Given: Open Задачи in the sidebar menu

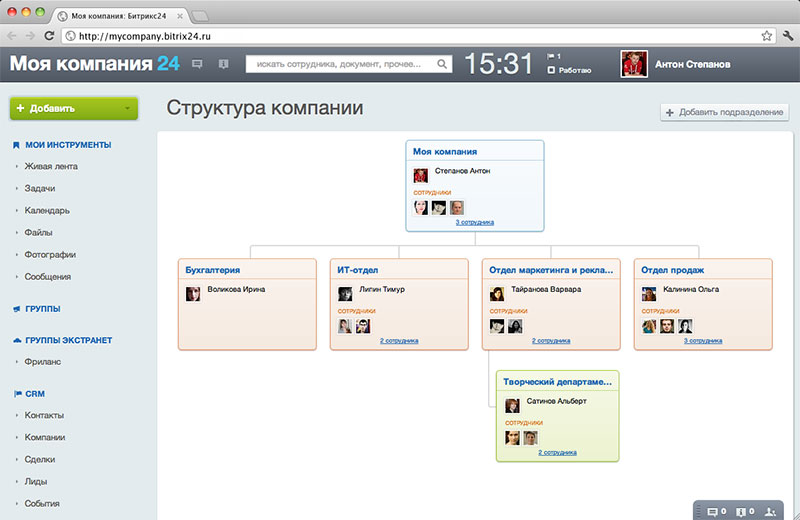Looking at the screenshot, I should [x=40, y=188].
